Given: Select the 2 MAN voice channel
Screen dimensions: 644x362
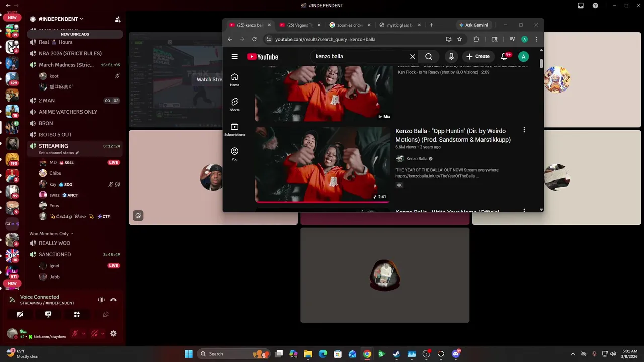Looking at the screenshot, I should tap(75, 101).
